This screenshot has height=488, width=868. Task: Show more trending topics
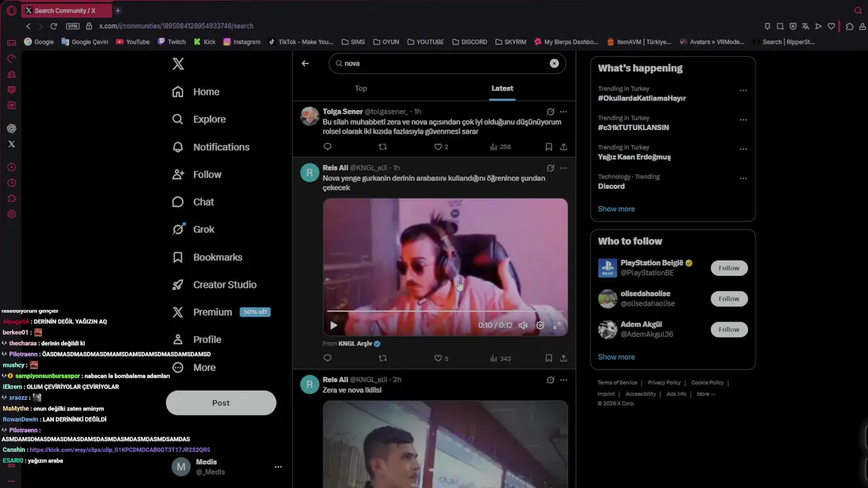pos(616,209)
